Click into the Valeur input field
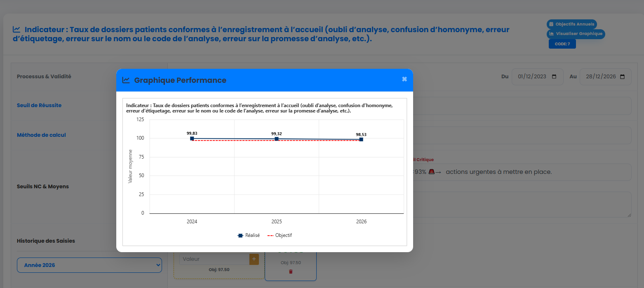The height and width of the screenshot is (288, 644). 214,259
